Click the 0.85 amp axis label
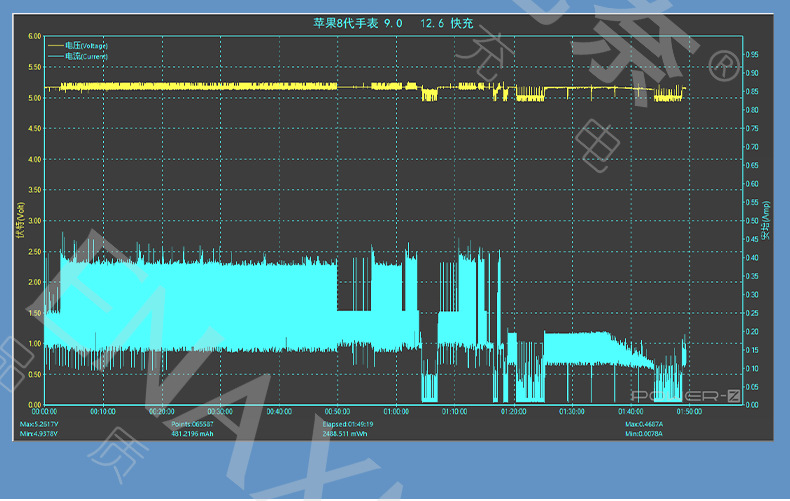 pos(752,91)
